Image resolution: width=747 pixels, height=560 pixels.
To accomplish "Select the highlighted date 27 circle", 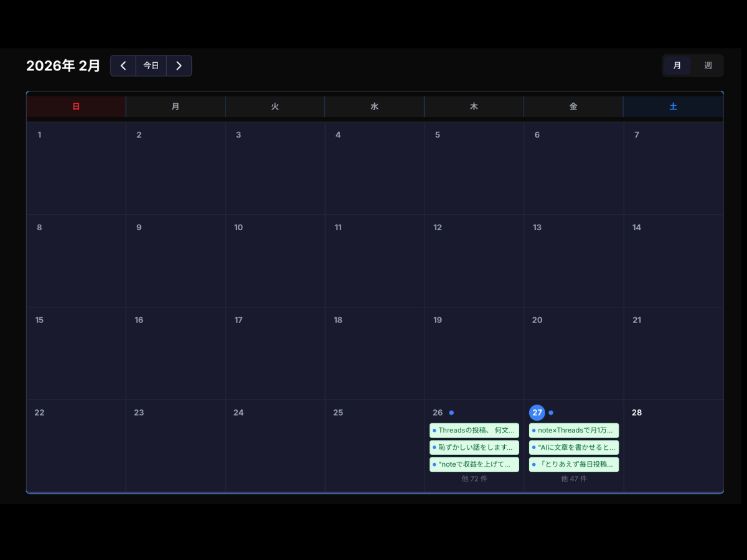I will (537, 413).
